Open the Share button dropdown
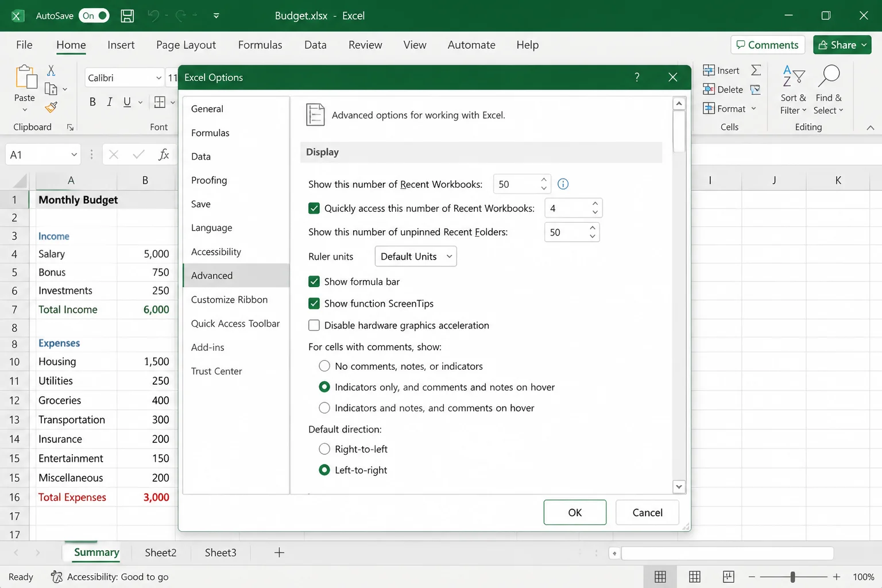Screen dimensions: 882x588 pyautogui.click(x=864, y=45)
